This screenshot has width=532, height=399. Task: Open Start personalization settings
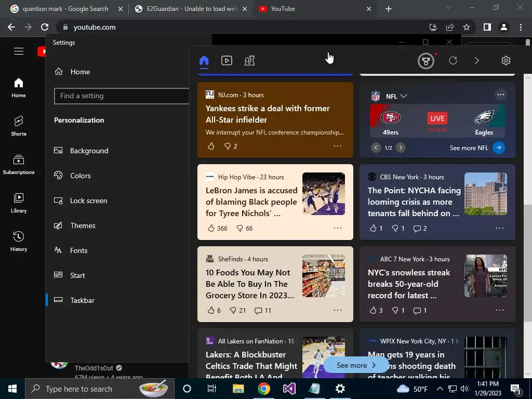(70, 275)
